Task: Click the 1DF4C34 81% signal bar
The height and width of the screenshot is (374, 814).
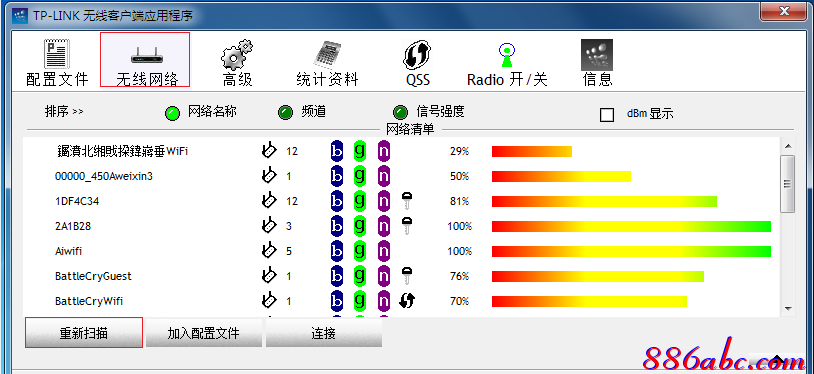Action: (x=604, y=202)
